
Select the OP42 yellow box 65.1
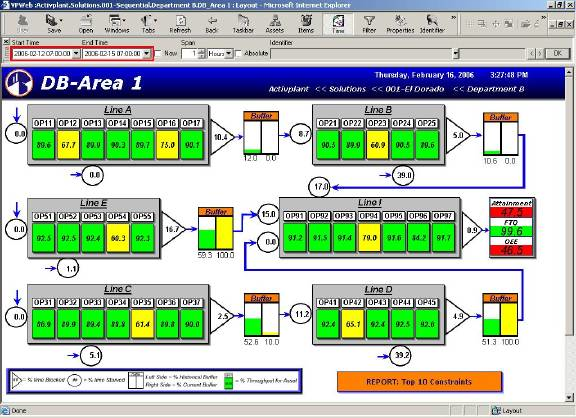(x=353, y=324)
